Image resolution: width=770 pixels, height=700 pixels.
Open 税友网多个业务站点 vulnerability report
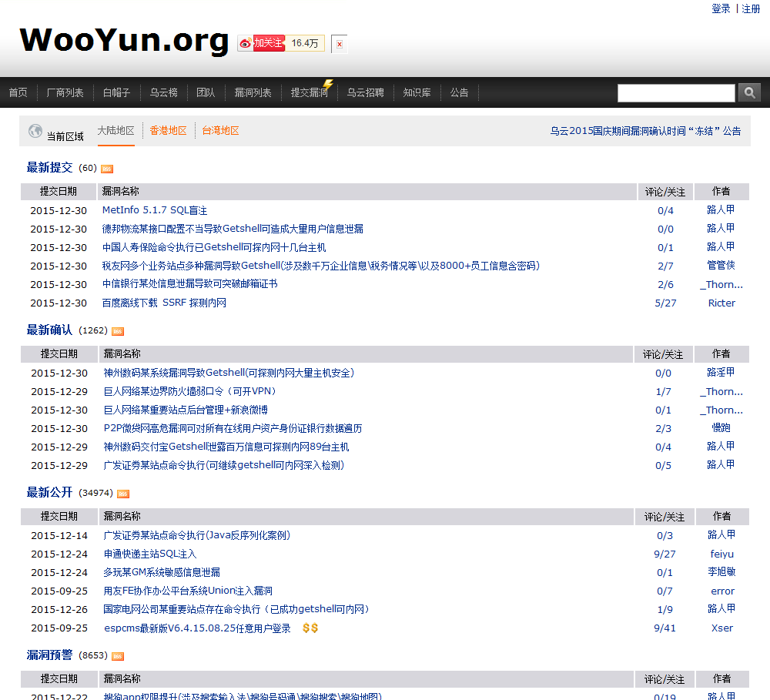[321, 266]
